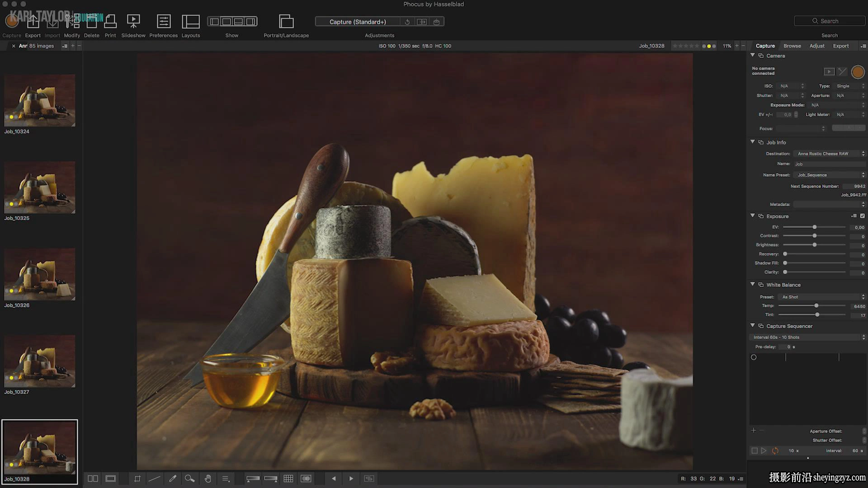This screenshot has height=488, width=868.
Task: Switch to single image view icon
Action: tap(111, 479)
